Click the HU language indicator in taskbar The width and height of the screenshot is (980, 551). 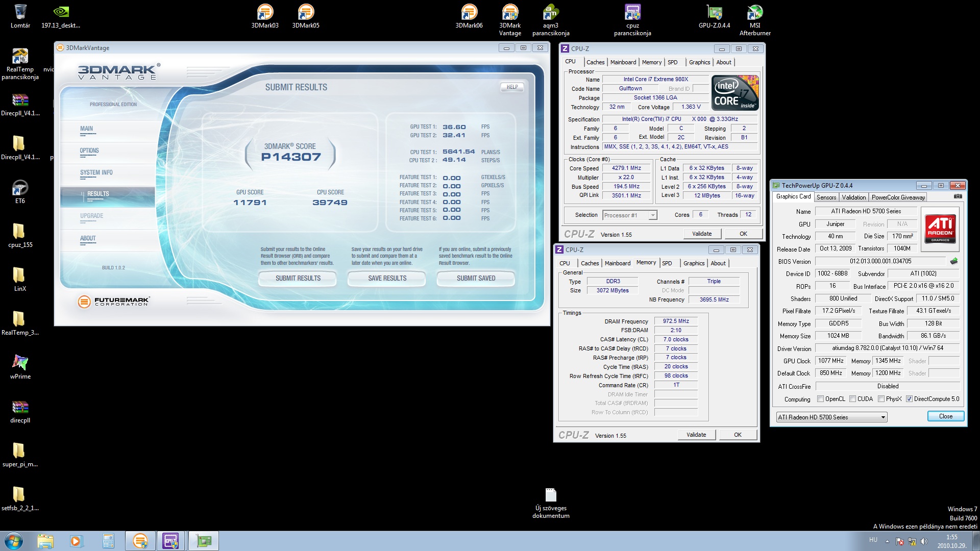[x=873, y=540]
